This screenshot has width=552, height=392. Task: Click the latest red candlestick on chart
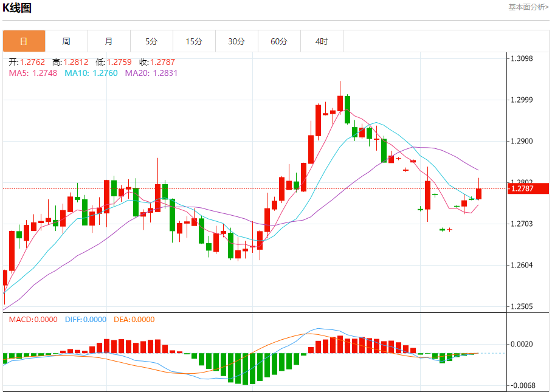479,193
